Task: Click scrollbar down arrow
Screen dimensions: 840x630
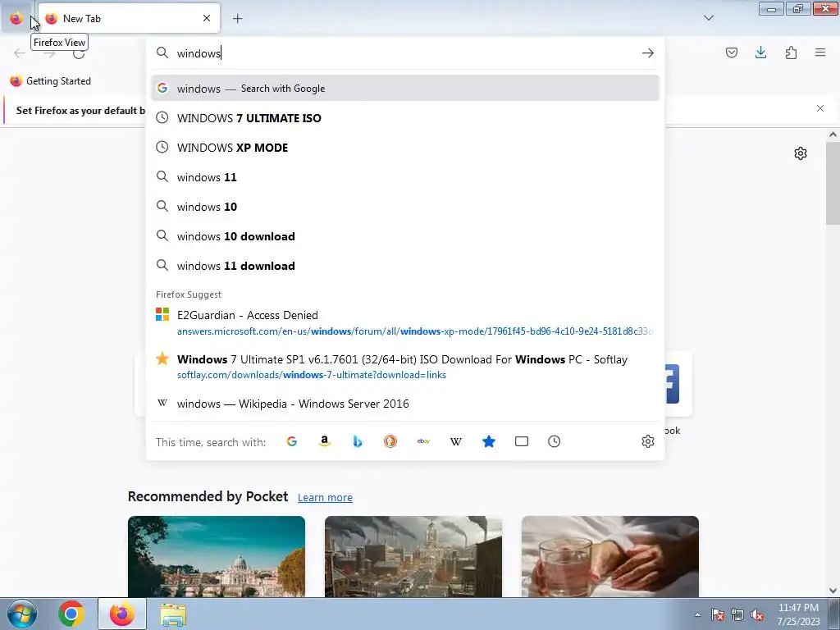Action: point(833,591)
